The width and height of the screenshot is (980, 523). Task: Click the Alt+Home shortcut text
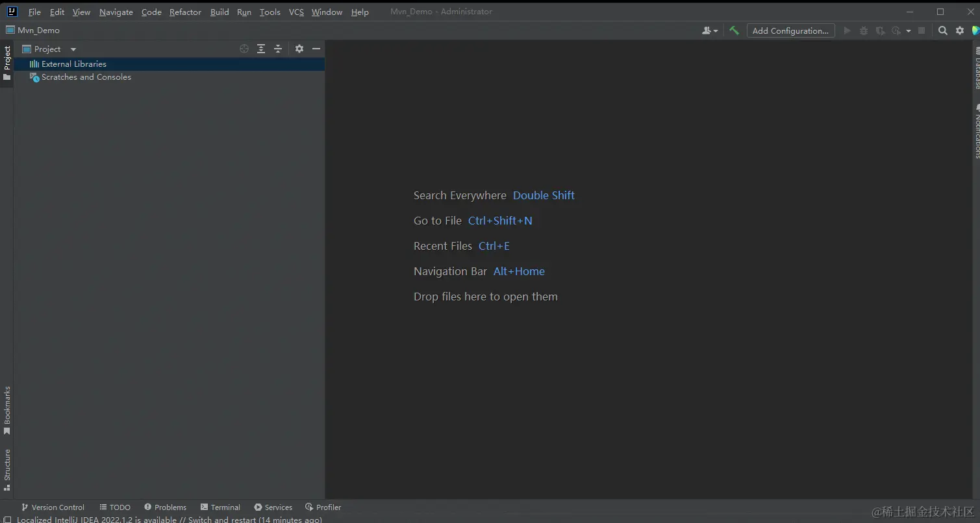(x=519, y=271)
